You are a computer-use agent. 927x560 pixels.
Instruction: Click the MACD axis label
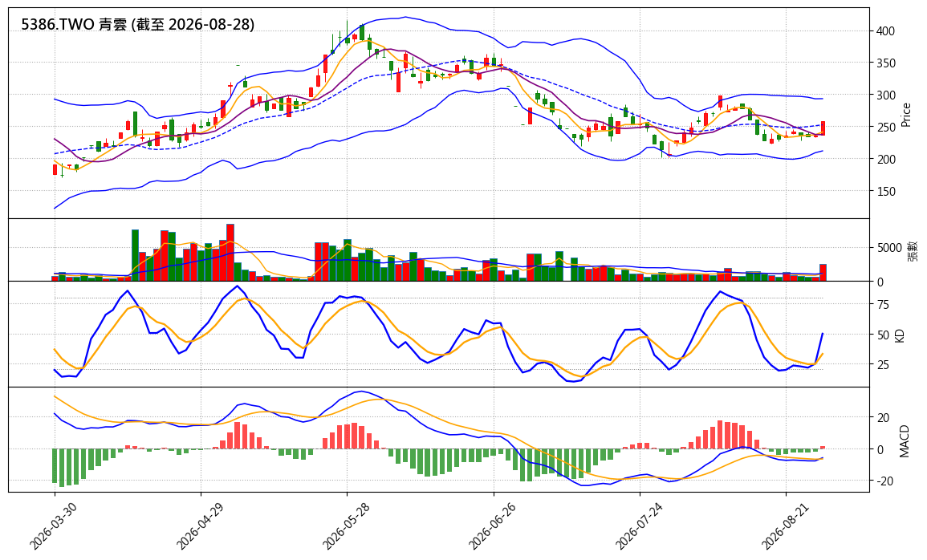[x=904, y=440]
